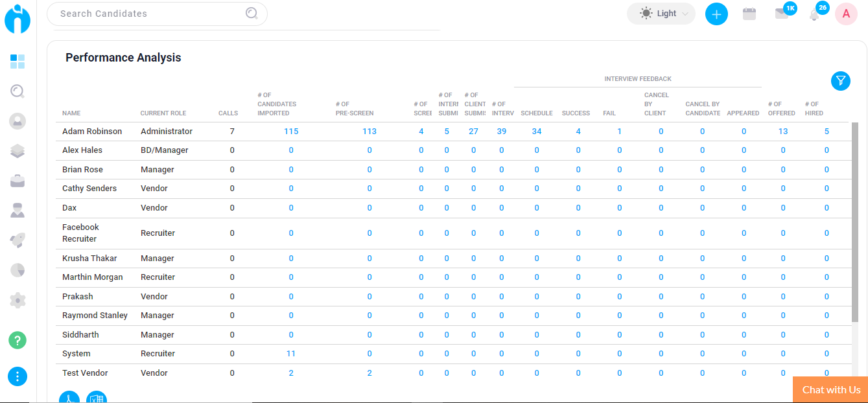The width and height of the screenshot is (868, 403).
Task: Open the Dashboard grid icon in sidebar
Action: [x=18, y=62]
